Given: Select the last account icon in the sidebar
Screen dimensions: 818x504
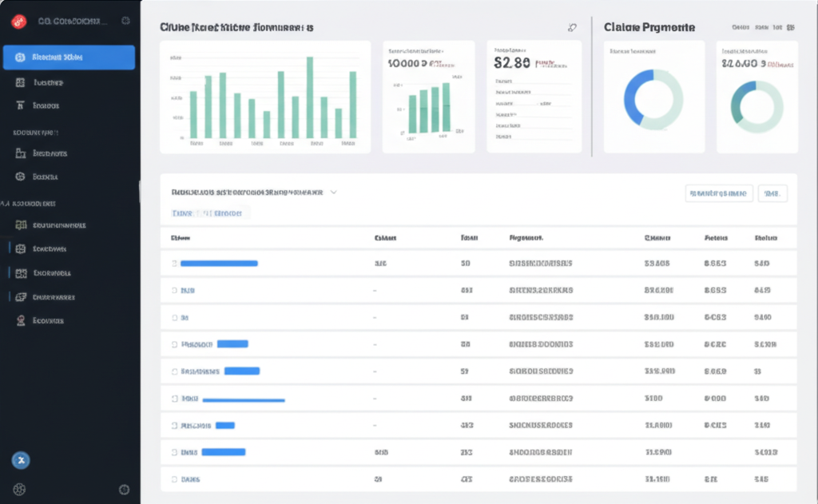Looking at the screenshot, I should (20, 320).
